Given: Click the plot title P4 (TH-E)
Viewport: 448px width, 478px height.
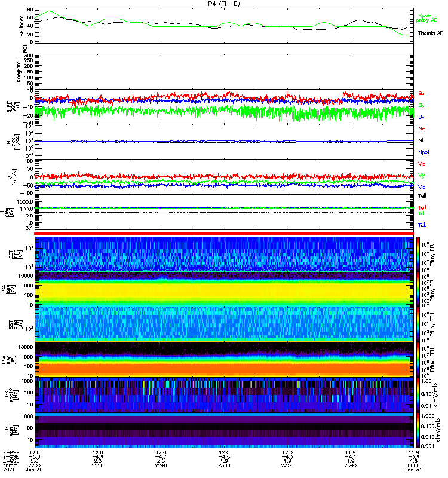Looking at the screenshot, I should pos(224,4).
